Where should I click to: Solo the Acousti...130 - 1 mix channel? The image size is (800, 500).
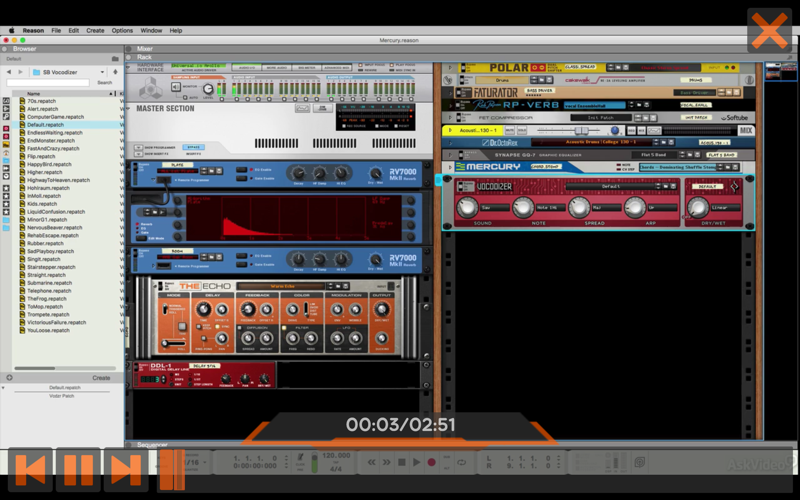522,130
